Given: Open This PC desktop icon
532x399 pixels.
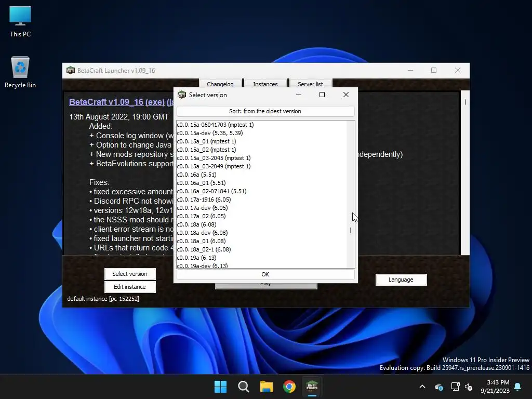Looking at the screenshot, I should [20, 22].
